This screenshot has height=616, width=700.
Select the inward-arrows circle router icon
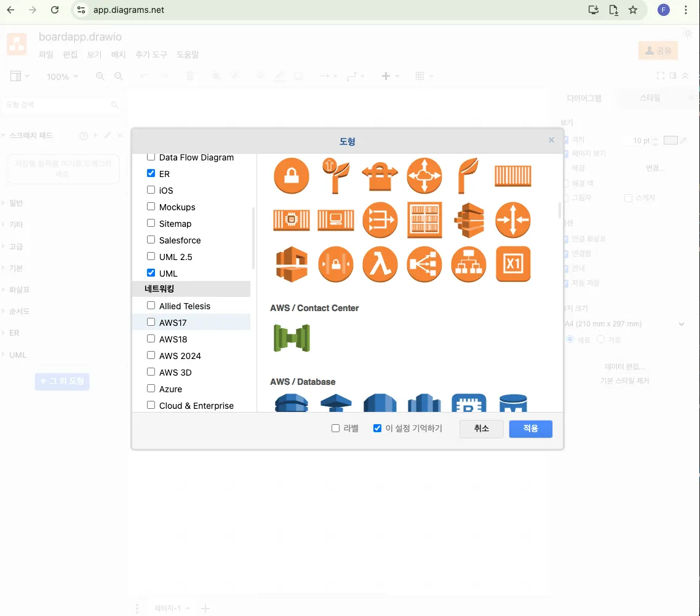pos(513,220)
